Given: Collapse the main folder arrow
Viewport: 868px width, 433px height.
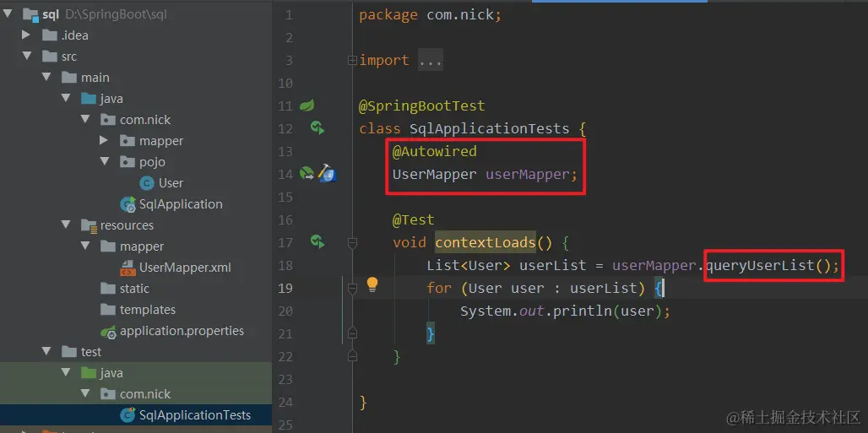Looking at the screenshot, I should [x=46, y=77].
